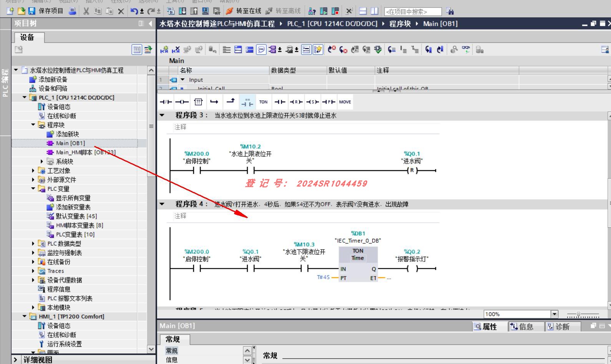Open existing project icon

pos(22,11)
